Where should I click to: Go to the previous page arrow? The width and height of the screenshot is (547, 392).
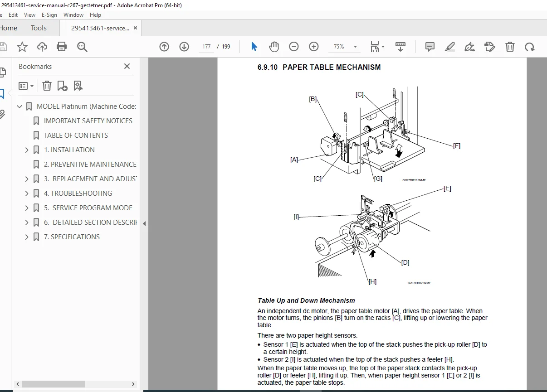click(164, 47)
